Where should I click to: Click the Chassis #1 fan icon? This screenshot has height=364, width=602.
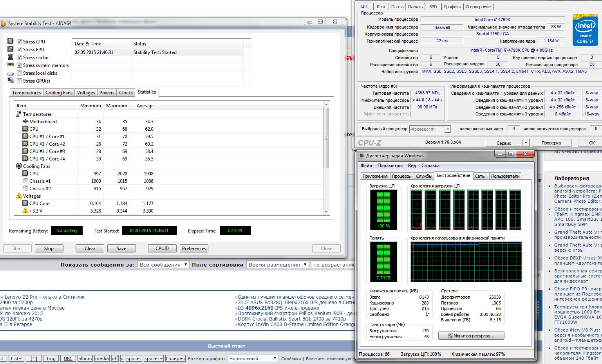[25, 181]
